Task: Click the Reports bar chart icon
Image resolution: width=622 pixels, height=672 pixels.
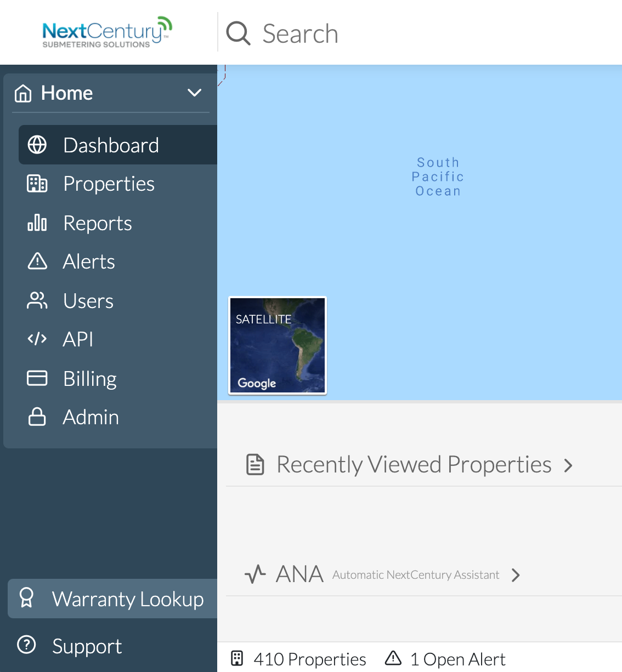Action: (37, 223)
